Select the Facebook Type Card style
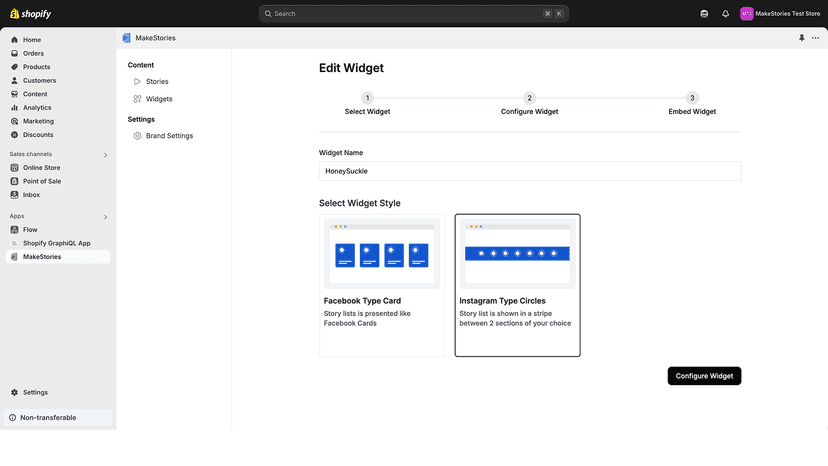This screenshot has width=828, height=466. tap(382, 285)
